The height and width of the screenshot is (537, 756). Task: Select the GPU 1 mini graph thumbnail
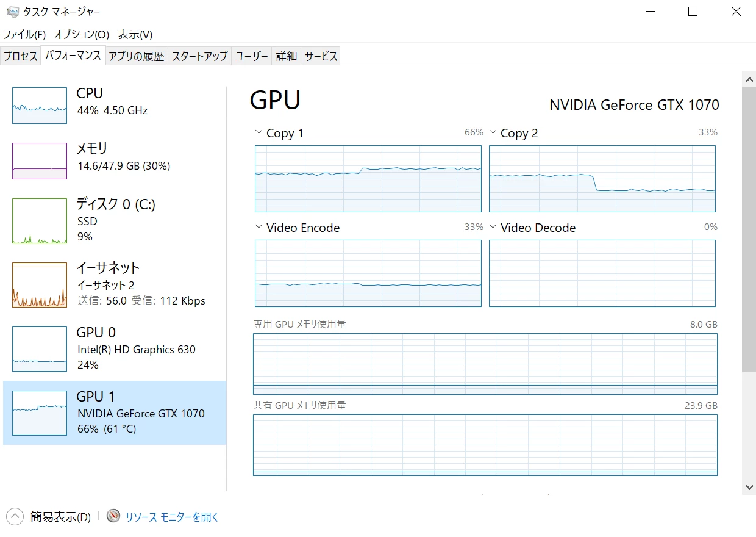click(x=40, y=413)
